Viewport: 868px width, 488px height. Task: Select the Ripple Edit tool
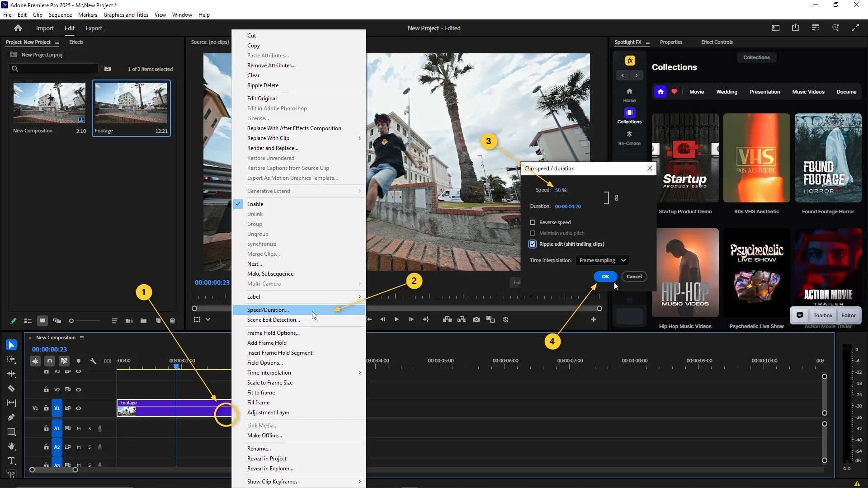pyautogui.click(x=11, y=374)
